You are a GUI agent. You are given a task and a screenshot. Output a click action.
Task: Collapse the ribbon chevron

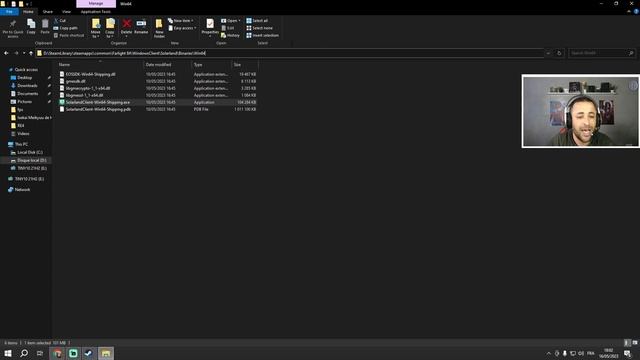(x=629, y=12)
